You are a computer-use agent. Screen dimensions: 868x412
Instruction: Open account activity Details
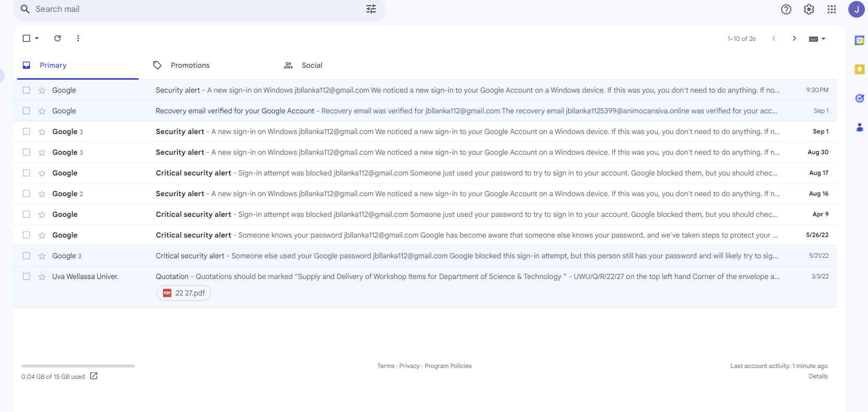(x=818, y=376)
